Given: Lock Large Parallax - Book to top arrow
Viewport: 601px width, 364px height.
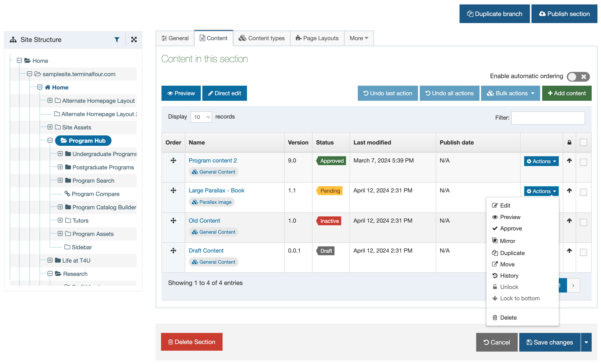Looking at the screenshot, I should pyautogui.click(x=569, y=190).
